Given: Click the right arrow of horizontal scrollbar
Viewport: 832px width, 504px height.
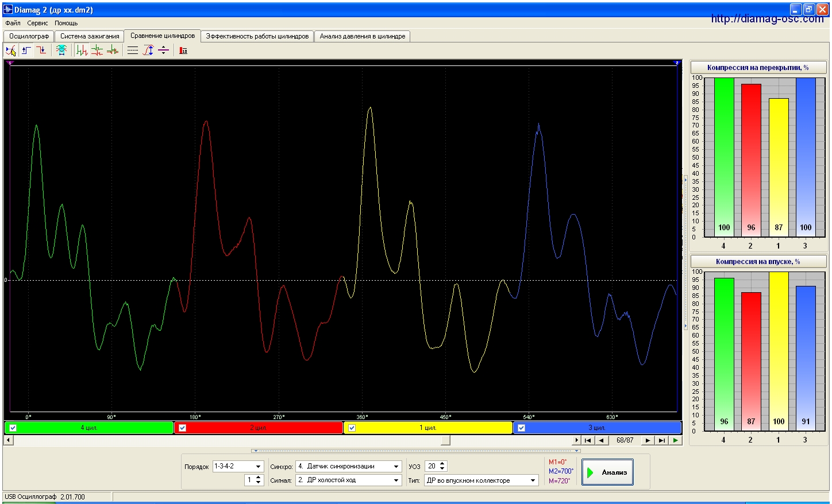Looking at the screenshot, I should tap(576, 440).
